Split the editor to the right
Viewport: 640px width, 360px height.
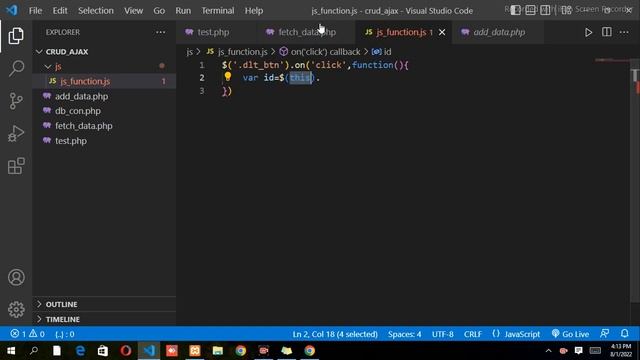coord(607,32)
